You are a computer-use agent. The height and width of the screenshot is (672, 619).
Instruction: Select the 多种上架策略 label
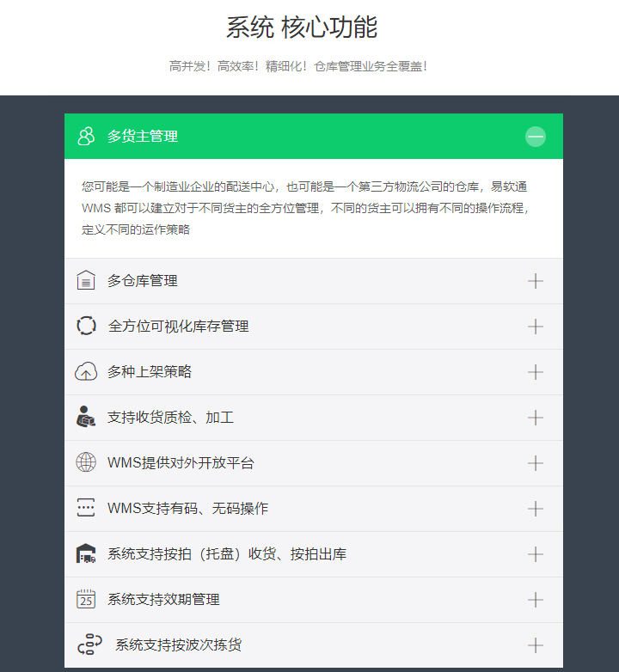(x=150, y=371)
